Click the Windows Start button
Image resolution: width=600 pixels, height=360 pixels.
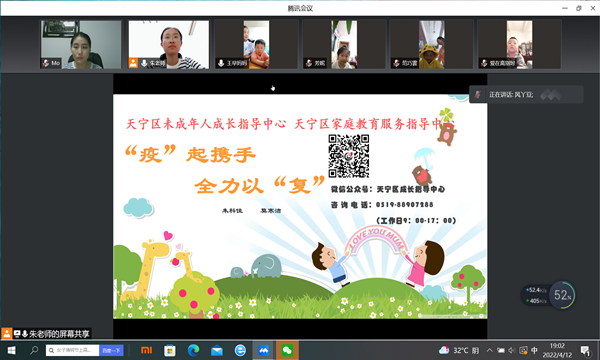pyautogui.click(x=11, y=350)
